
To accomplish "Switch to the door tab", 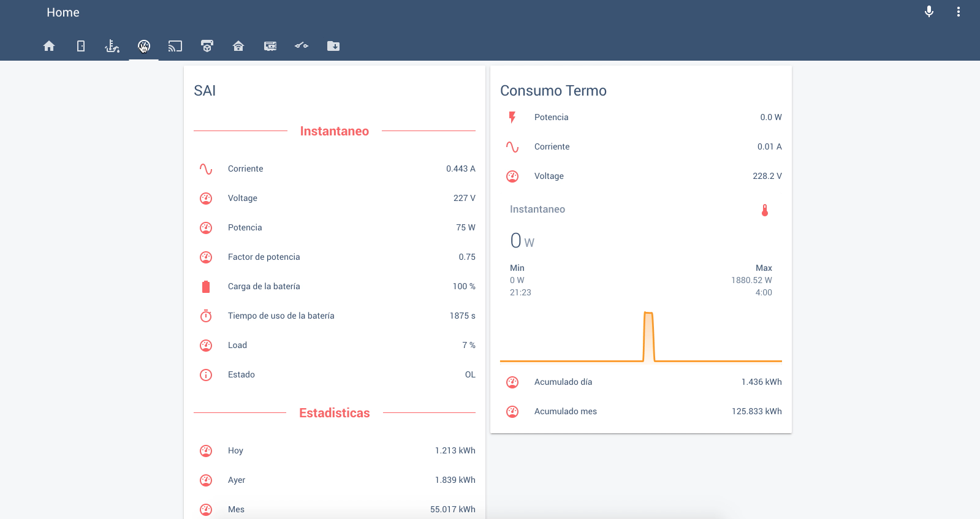I will pos(80,46).
